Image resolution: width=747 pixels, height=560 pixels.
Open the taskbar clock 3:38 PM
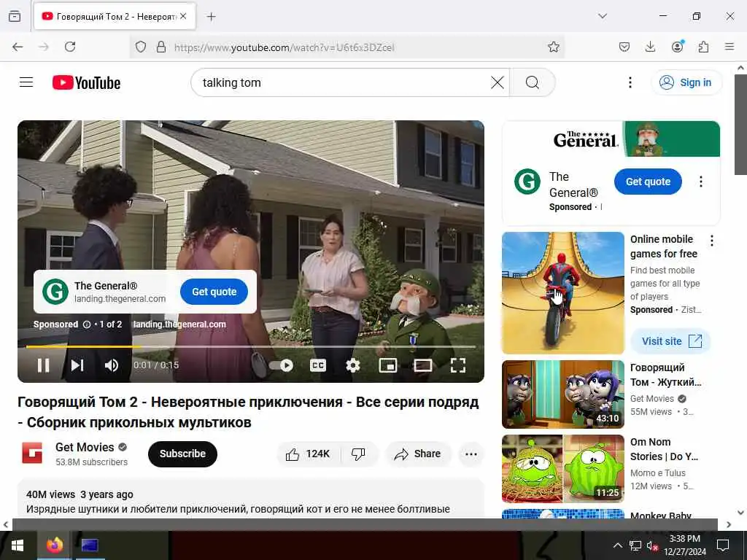[685, 545]
